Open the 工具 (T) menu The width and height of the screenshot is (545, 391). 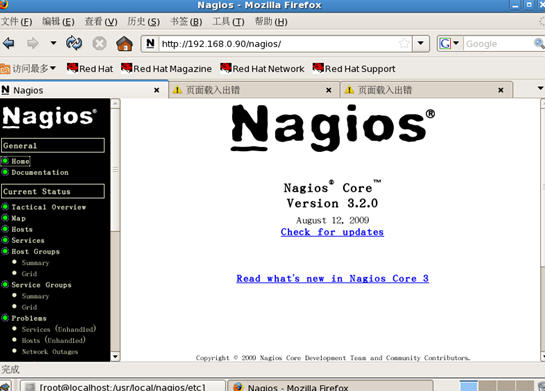pos(228,22)
